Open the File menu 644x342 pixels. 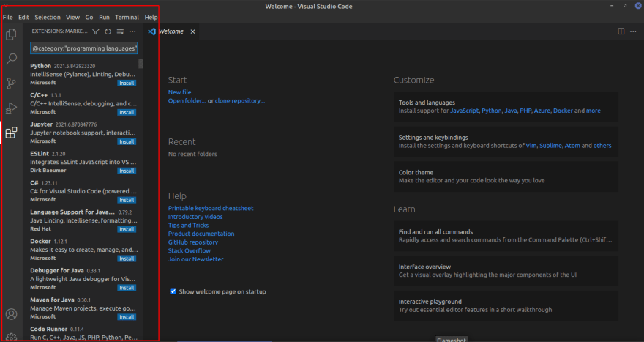pyautogui.click(x=8, y=18)
